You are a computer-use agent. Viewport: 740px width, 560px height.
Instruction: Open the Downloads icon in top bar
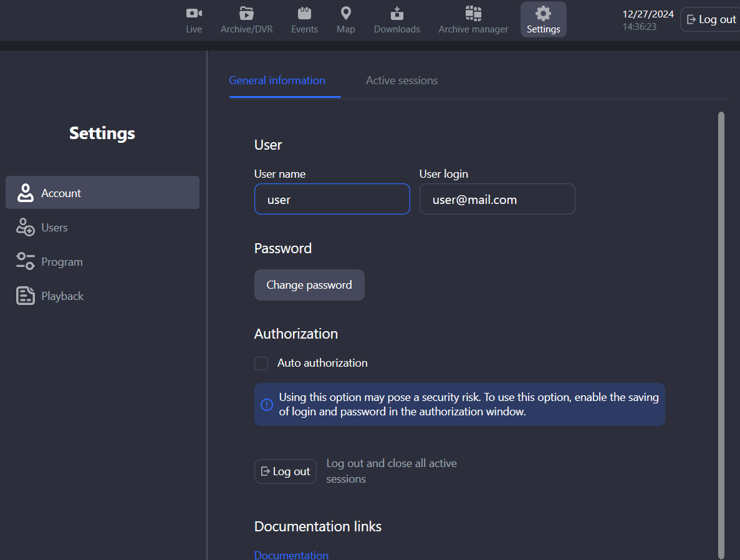coord(396,13)
